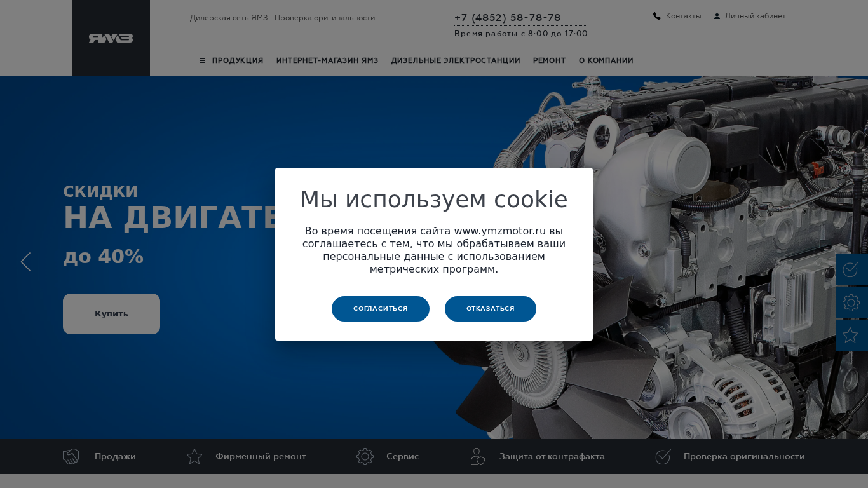
Task: Open Защита от контрафакта link
Action: click(x=552, y=457)
